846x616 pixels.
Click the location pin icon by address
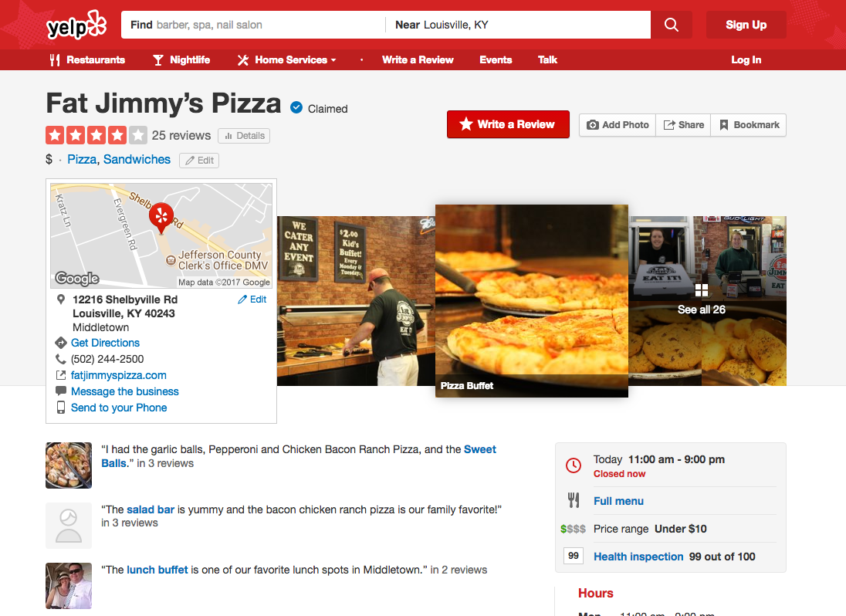click(61, 300)
